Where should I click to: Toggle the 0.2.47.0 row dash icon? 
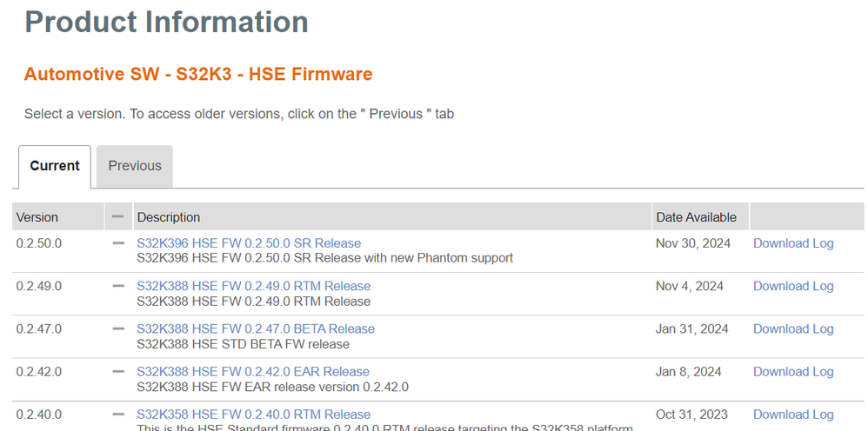click(x=118, y=328)
